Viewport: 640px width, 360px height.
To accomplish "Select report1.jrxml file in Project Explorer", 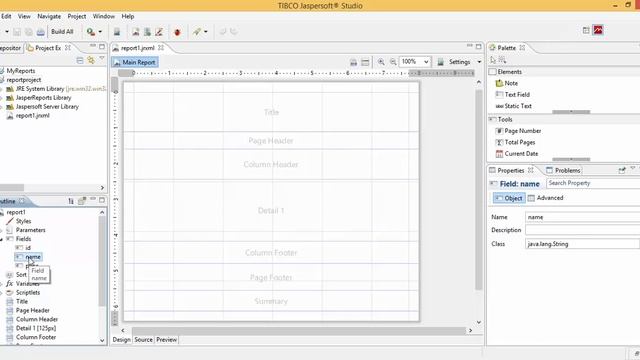I will pos(33,116).
